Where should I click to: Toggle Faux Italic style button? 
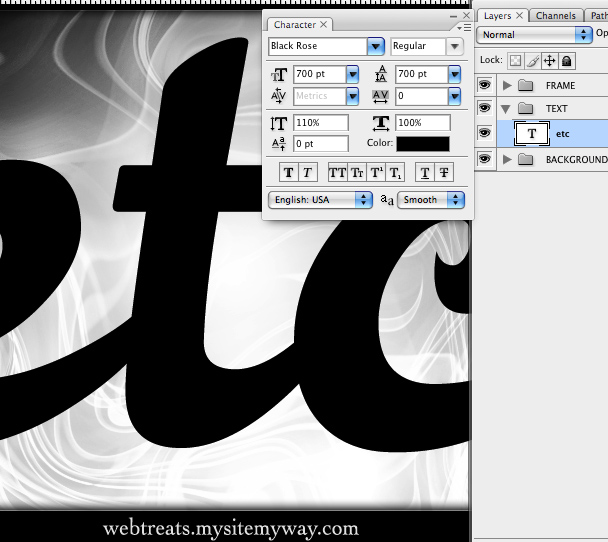tap(308, 173)
